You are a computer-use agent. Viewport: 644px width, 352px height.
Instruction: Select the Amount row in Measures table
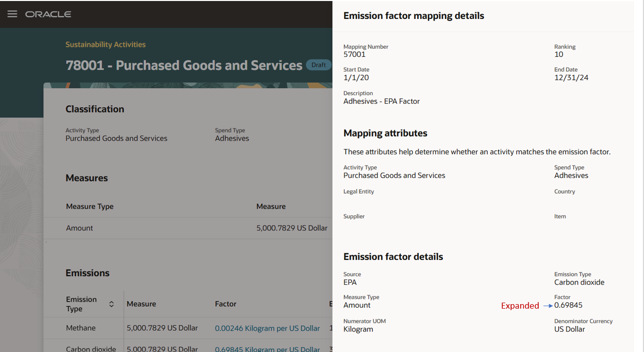(x=188, y=228)
